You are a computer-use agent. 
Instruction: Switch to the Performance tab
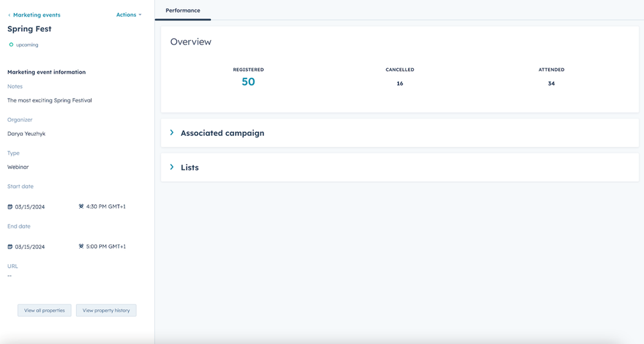point(183,10)
